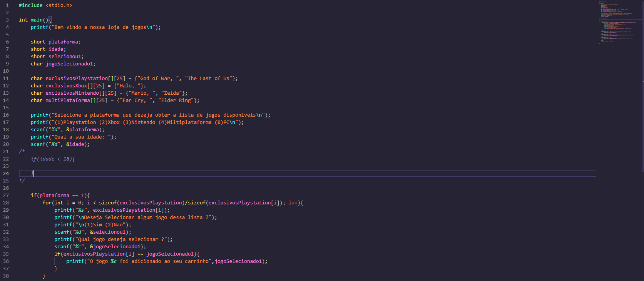644x281 pixels.
Task: Click the comment closer */ on line 25
Action: pyautogui.click(x=22, y=181)
